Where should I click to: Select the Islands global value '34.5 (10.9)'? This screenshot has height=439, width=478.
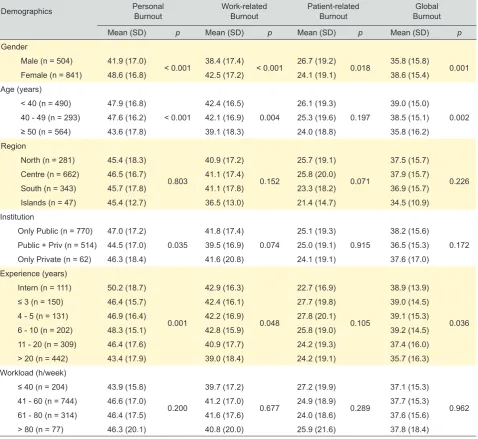point(410,203)
